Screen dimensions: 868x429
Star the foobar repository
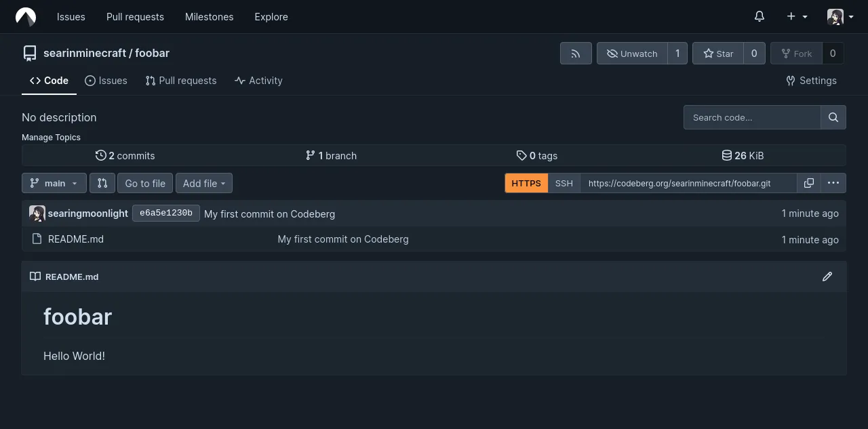point(718,53)
